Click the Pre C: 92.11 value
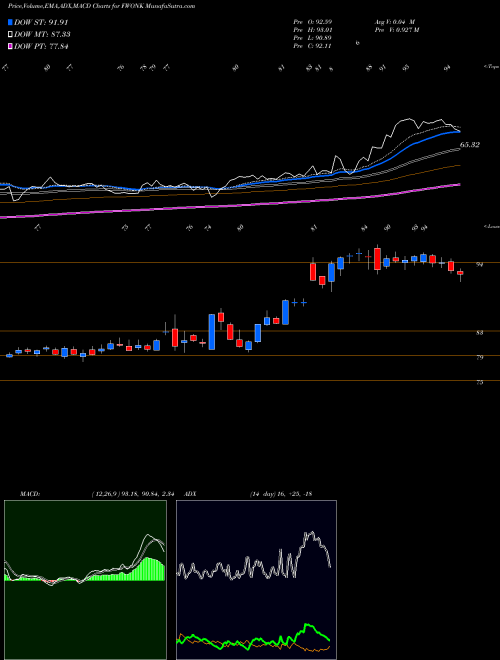Image resolution: width=500 pixels, height=660 pixels. [312, 46]
